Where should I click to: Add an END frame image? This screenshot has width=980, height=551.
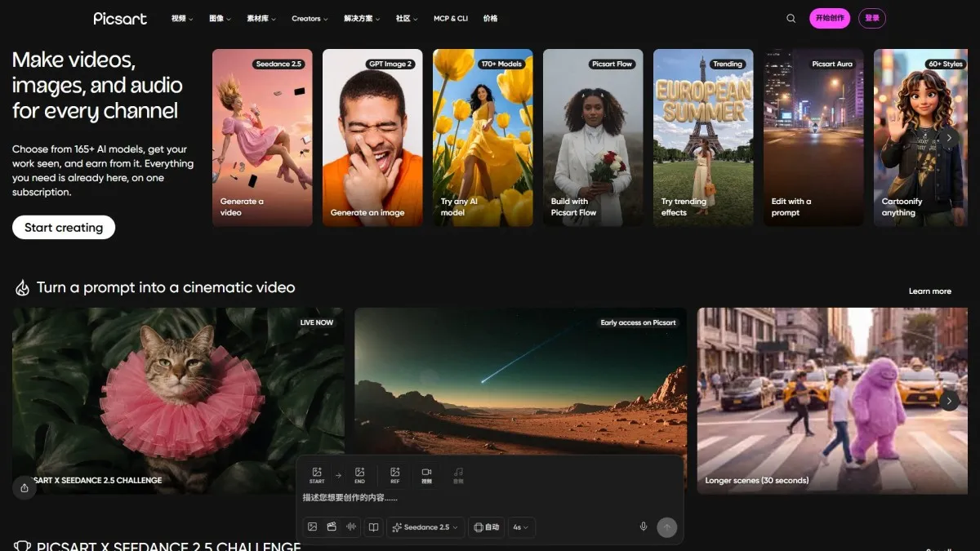[x=359, y=475]
